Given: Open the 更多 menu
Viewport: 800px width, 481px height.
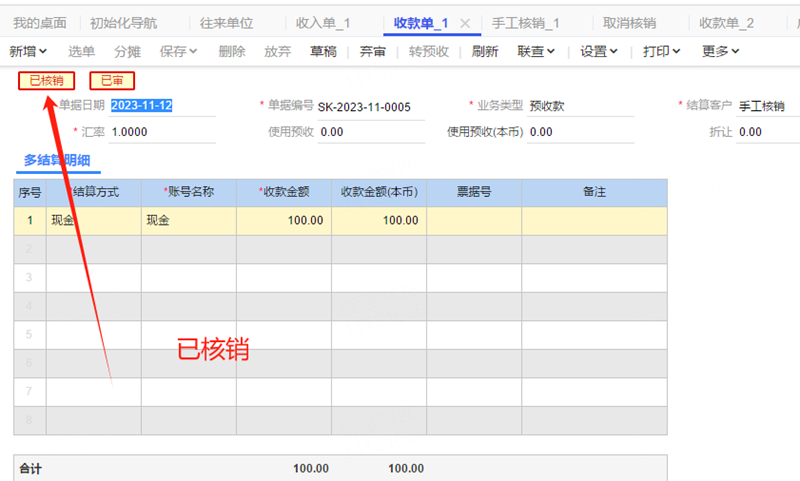Looking at the screenshot, I should pos(721,51).
